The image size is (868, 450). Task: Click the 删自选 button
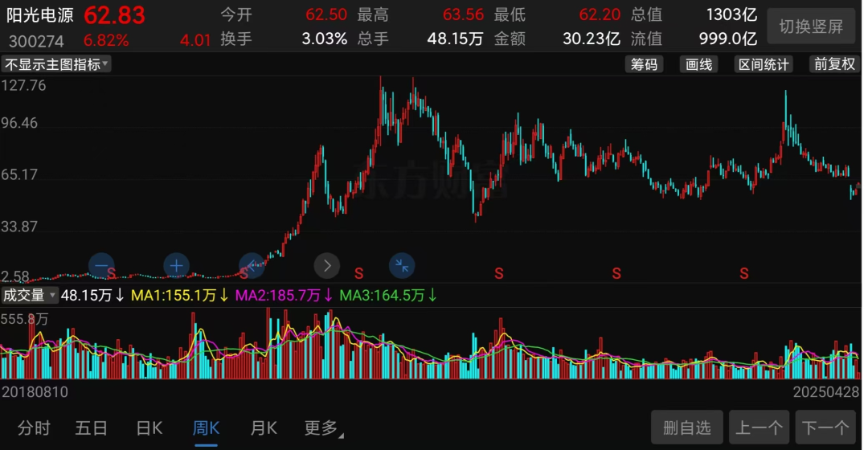point(686,428)
